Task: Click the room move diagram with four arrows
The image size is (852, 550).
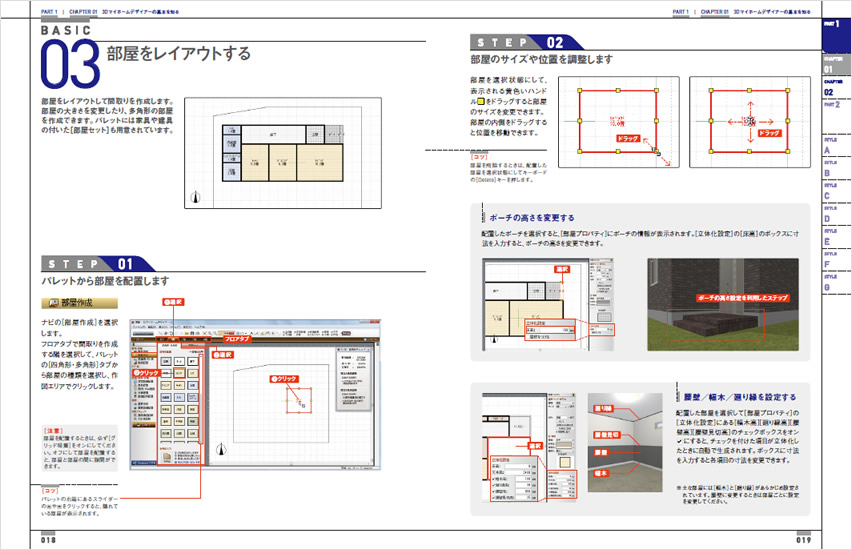Action: pos(750,122)
